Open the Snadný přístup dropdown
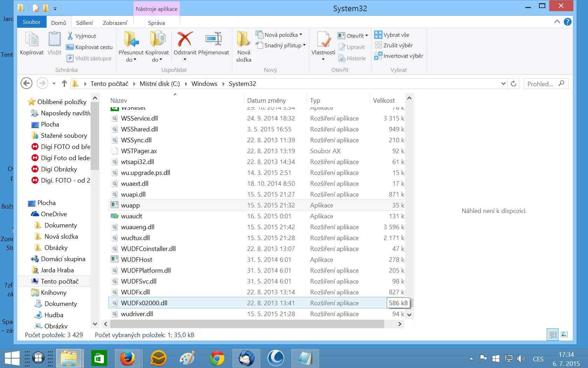 (x=281, y=45)
